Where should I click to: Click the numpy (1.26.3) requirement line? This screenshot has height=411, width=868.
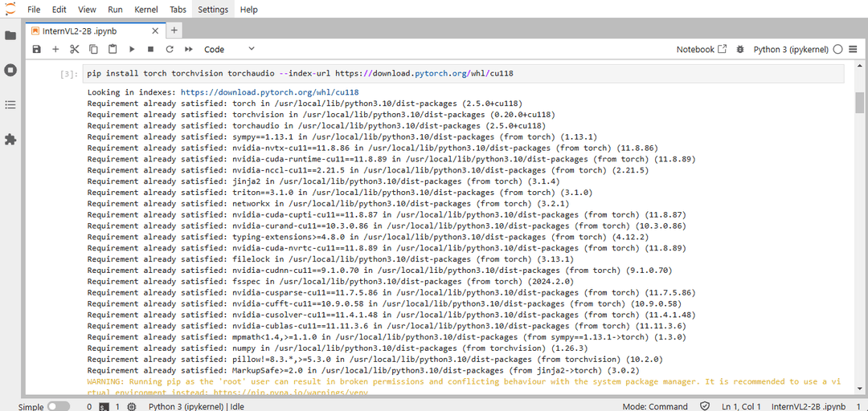pos(338,348)
